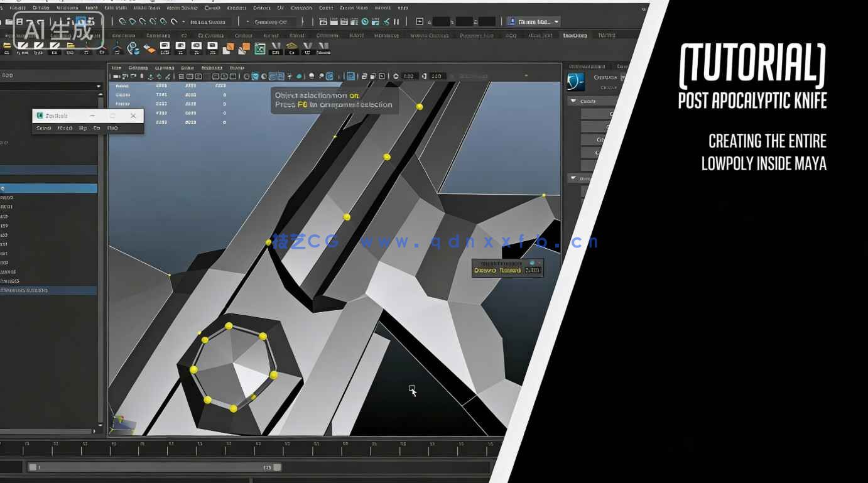Click the yellow hat-shaped shelf icon
The image size is (868, 483).
291,48
